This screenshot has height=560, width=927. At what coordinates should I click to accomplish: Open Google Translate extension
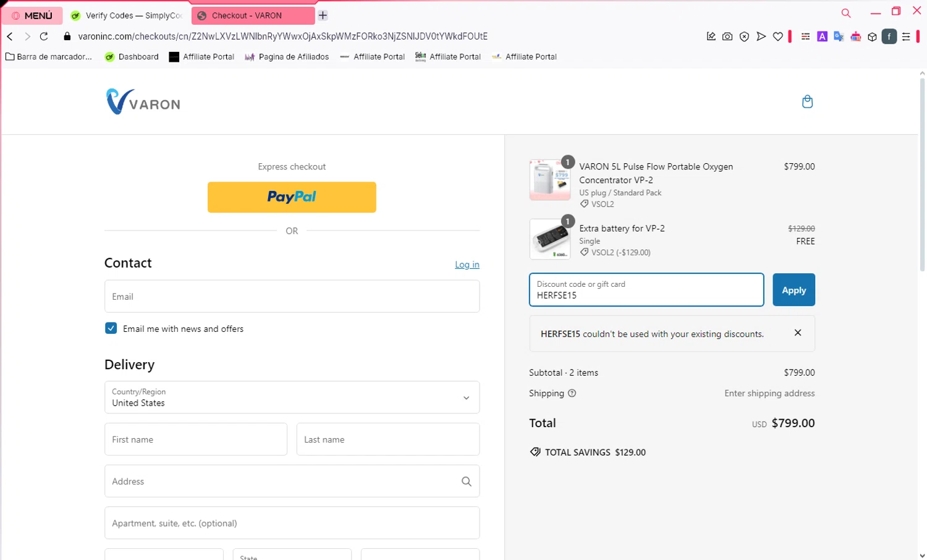pyautogui.click(x=839, y=36)
